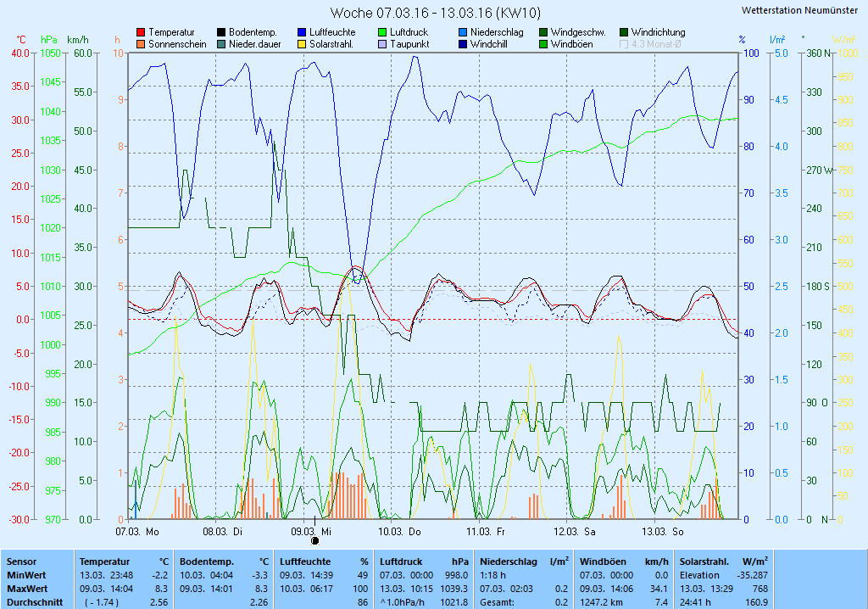
Task: Click the yellow W/m² axis unit label above the chart
Action: click(x=845, y=40)
